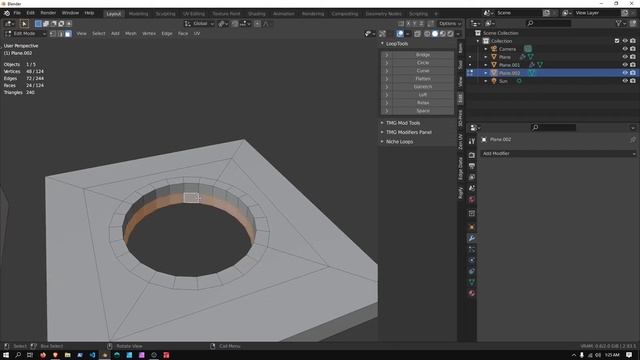
Task: Open the Tool properties tab (wrench and screwdriver)
Action: click(472, 141)
